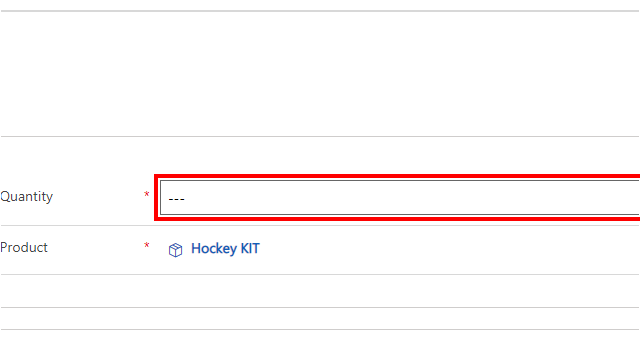Click the narrow empty row near bottom
Screen dimensions: 640x360
pyautogui.click(x=320, y=318)
